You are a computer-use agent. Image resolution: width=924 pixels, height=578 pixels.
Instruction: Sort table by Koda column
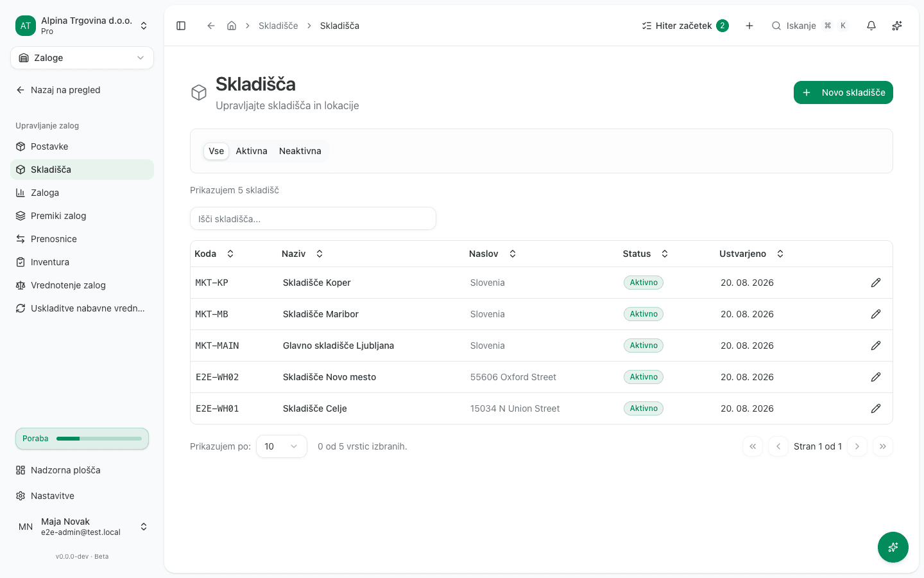[215, 254]
